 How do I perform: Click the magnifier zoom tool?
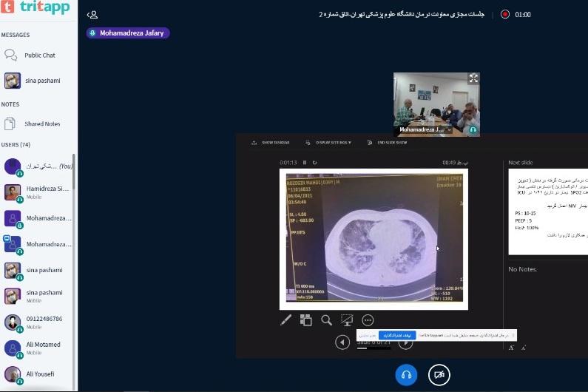pos(326,320)
